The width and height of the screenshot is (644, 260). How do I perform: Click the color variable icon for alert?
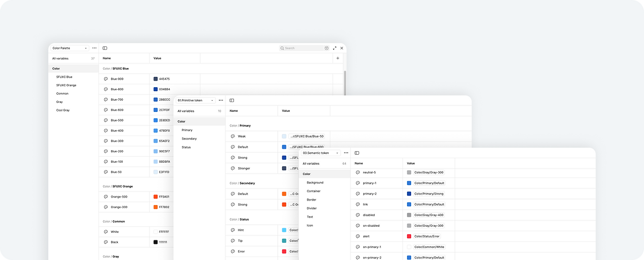358,236
